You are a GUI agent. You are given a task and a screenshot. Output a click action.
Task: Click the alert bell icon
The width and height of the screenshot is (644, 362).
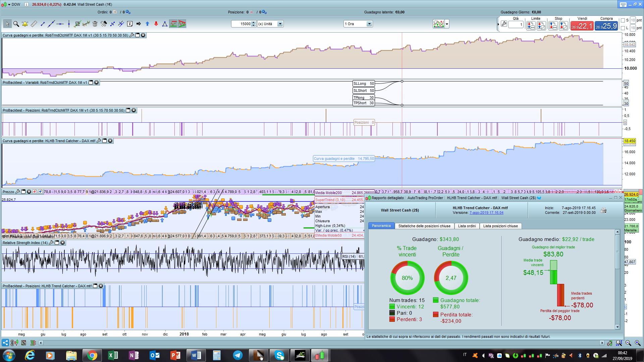point(25,24)
